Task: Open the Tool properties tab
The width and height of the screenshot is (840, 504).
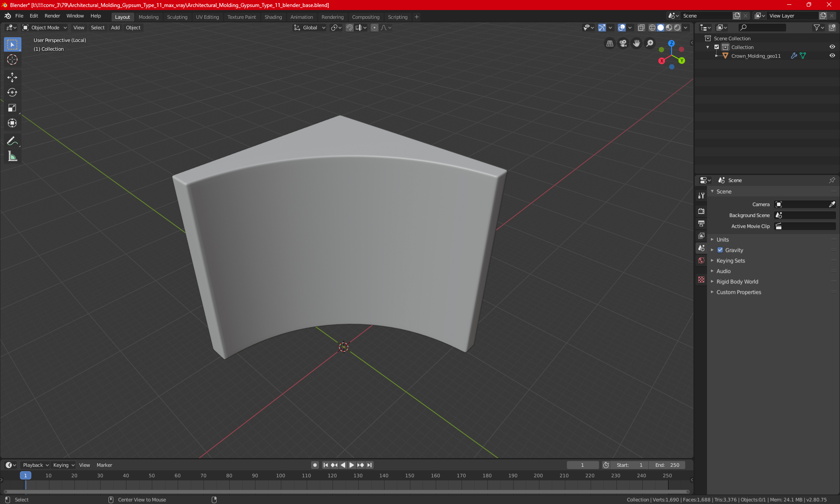Action: [x=701, y=196]
